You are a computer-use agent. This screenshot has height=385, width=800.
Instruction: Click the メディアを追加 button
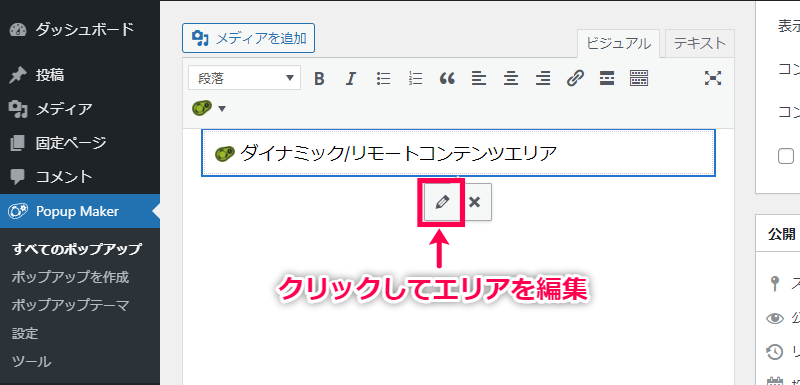(248, 38)
